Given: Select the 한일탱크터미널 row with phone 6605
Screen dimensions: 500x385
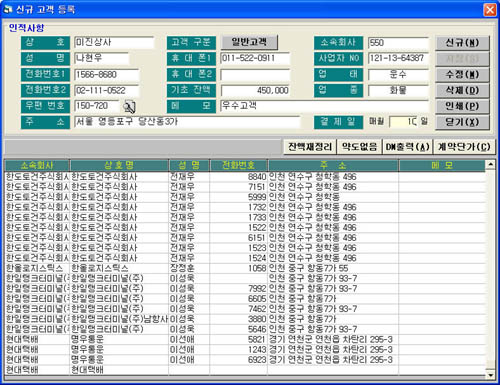Looking at the screenshot, I should [245, 299].
